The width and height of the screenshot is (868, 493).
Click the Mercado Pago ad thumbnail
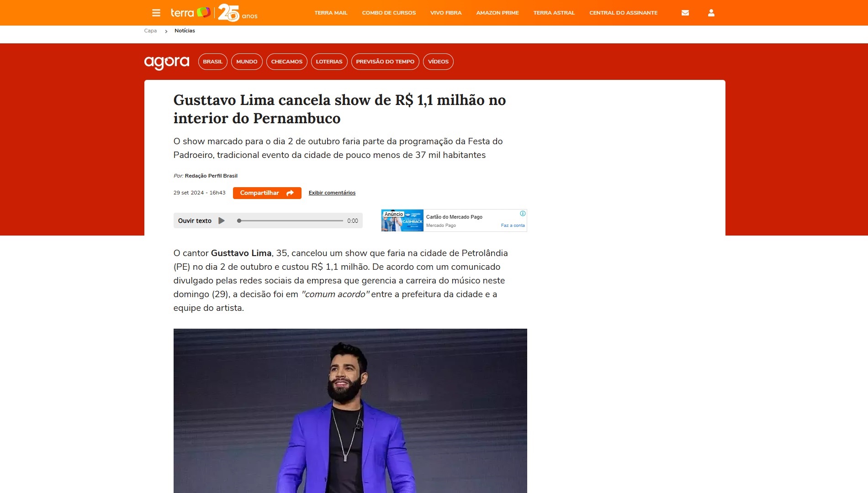pos(402,220)
